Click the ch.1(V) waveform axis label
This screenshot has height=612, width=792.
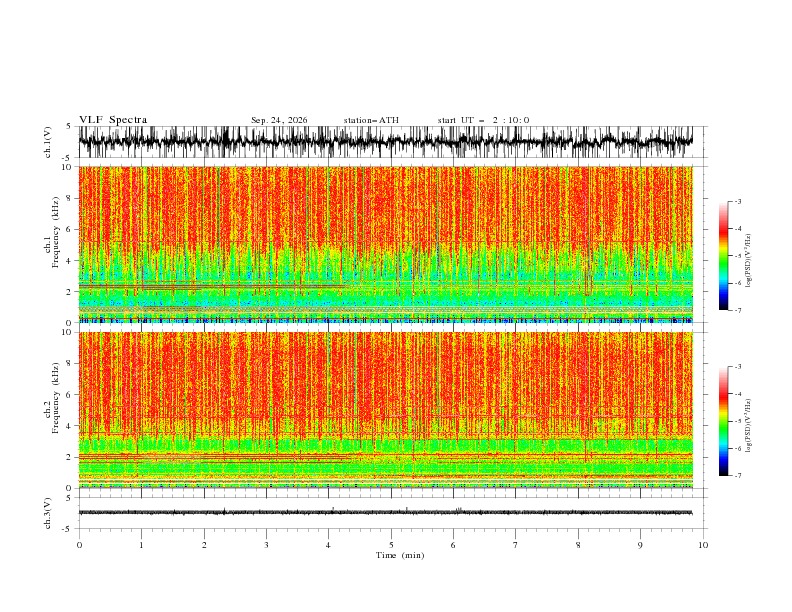point(48,142)
